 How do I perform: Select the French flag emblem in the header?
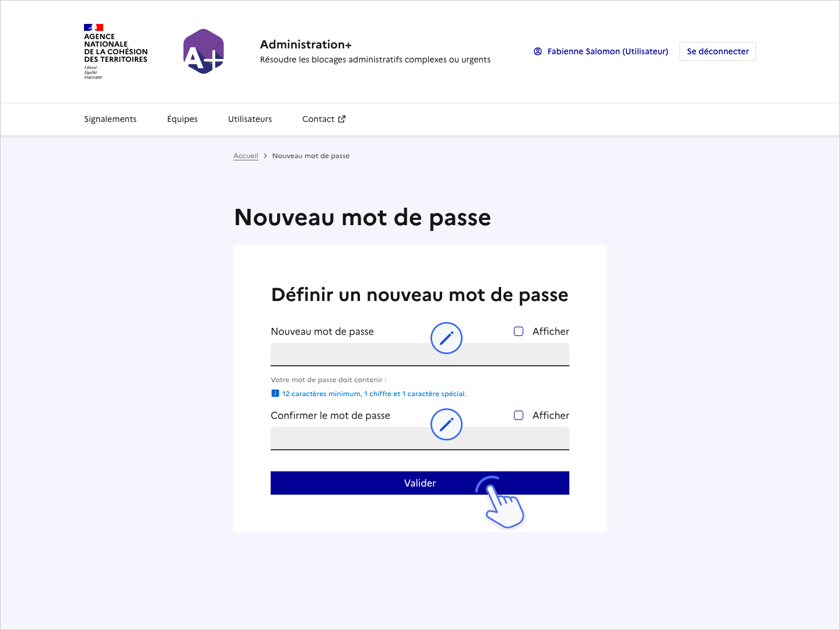(x=94, y=27)
